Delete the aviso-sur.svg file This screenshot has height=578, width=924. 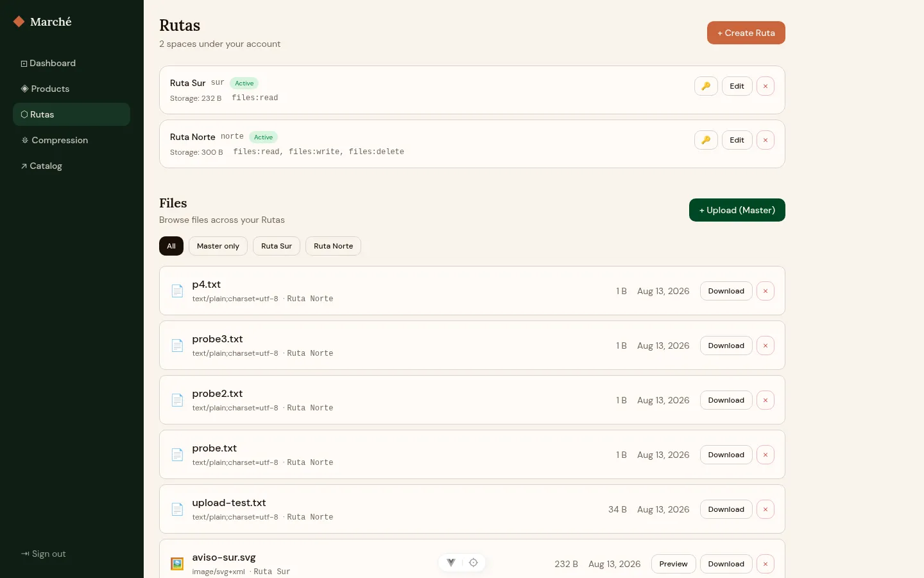tap(765, 564)
